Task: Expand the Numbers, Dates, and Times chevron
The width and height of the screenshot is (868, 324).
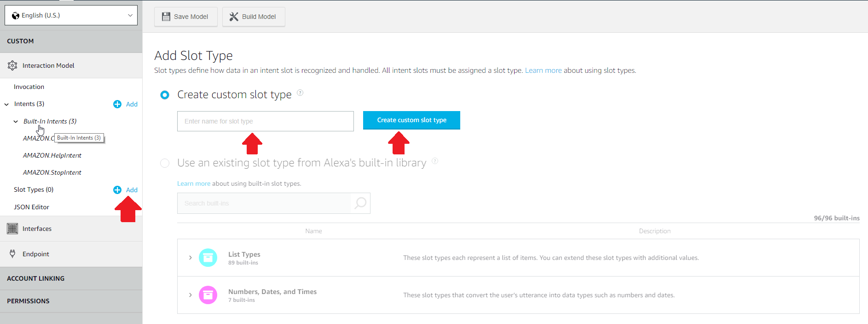Action: tap(190, 295)
